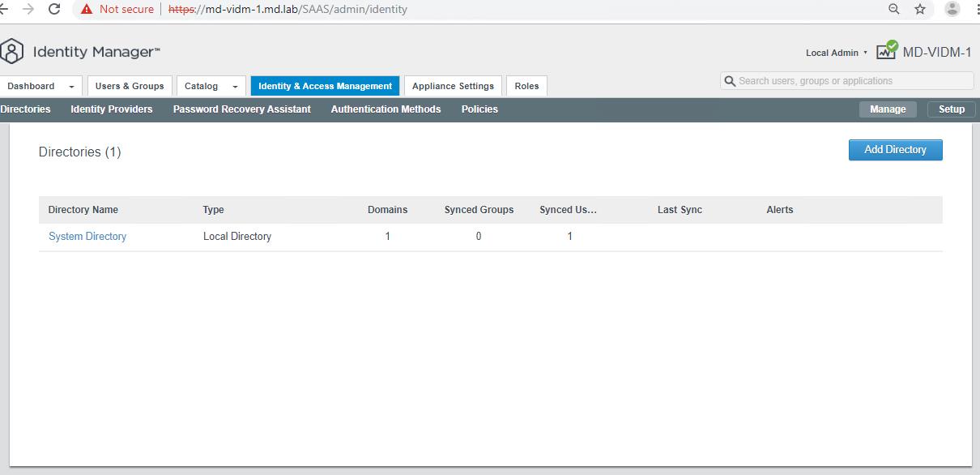This screenshot has width=980, height=475.
Task: Click the Identity Manager logo icon
Action: (12, 52)
